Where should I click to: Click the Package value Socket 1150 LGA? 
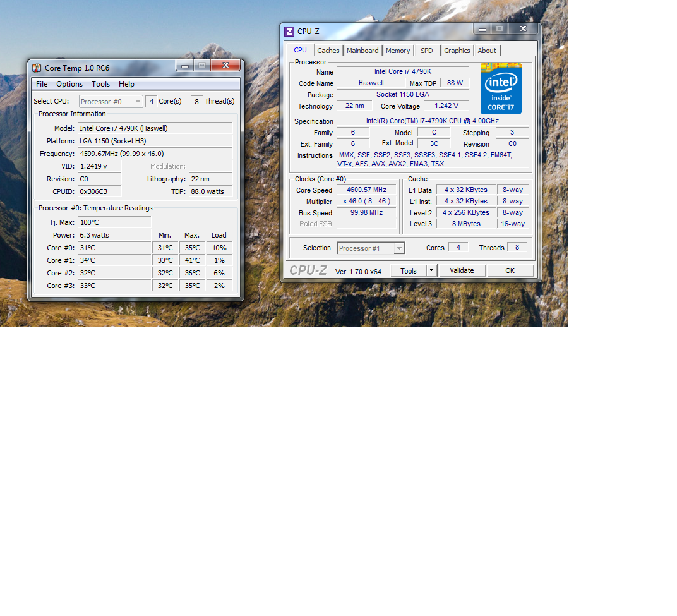pyautogui.click(x=403, y=94)
